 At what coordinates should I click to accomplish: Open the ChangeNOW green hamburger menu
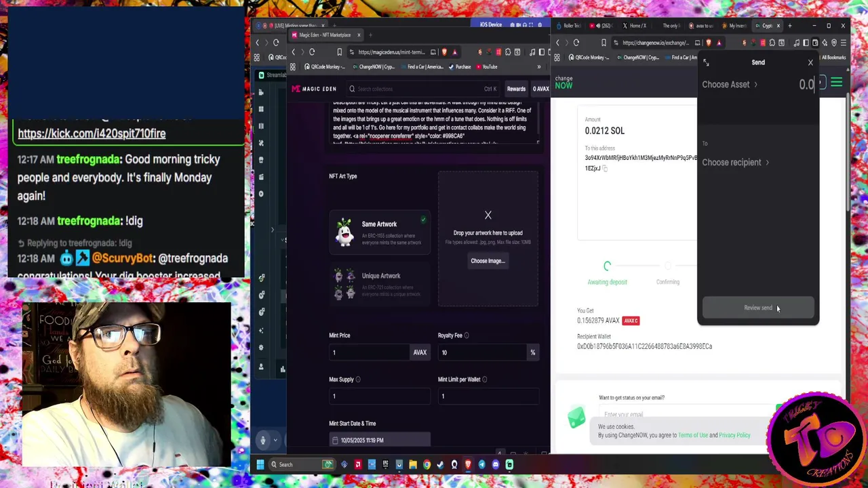pos(836,83)
